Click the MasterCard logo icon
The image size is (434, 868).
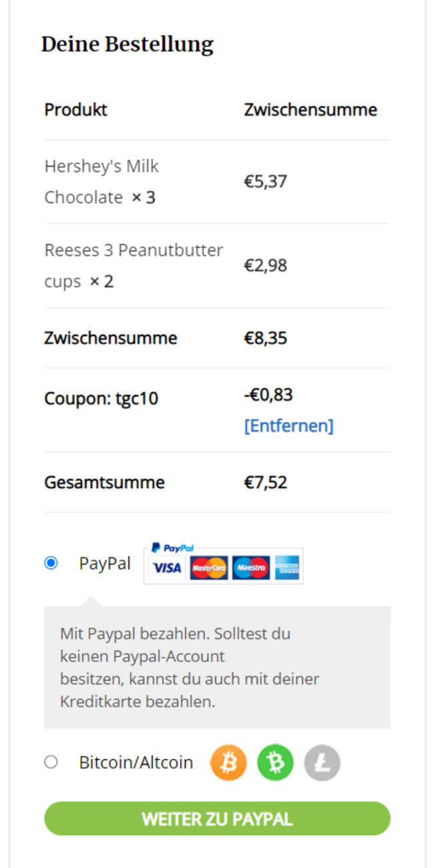[209, 568]
